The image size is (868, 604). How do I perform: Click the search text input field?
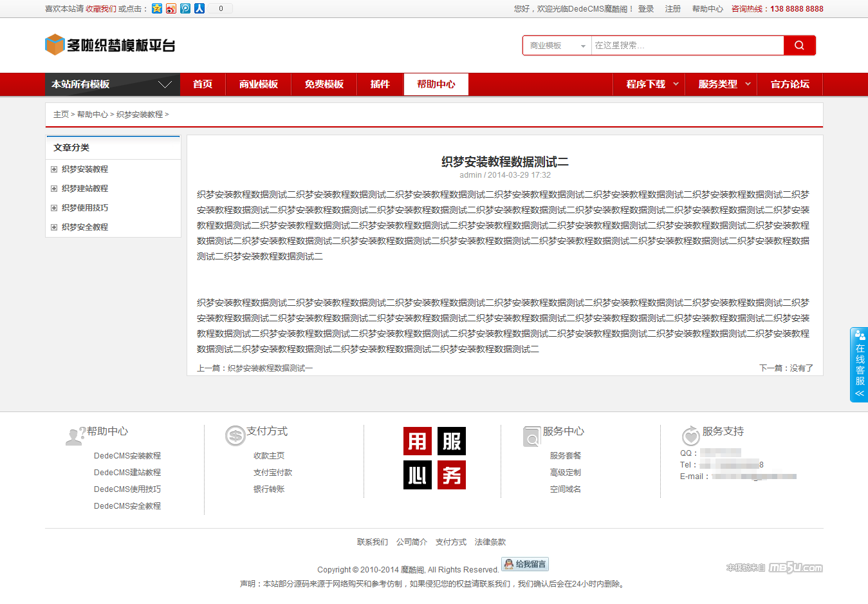pyautogui.click(x=687, y=46)
